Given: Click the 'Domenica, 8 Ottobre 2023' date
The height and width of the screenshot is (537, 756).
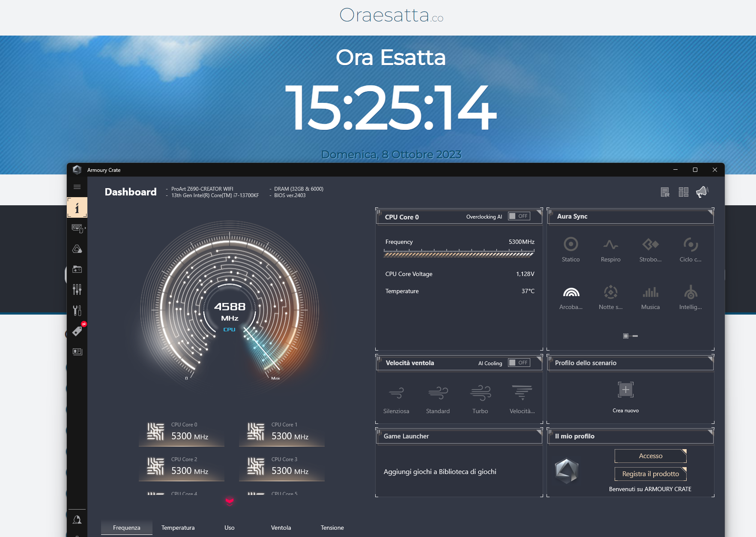Looking at the screenshot, I should [391, 155].
